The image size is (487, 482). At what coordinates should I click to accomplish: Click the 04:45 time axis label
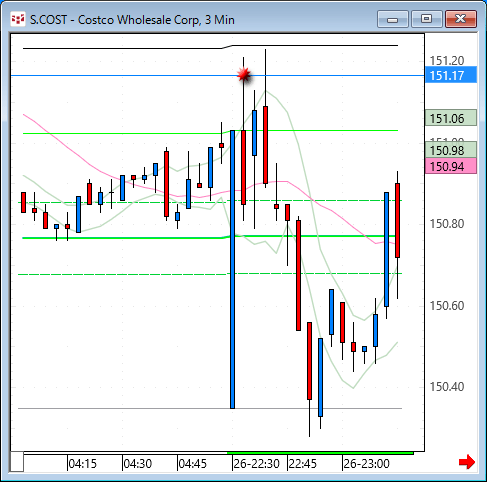(192, 464)
